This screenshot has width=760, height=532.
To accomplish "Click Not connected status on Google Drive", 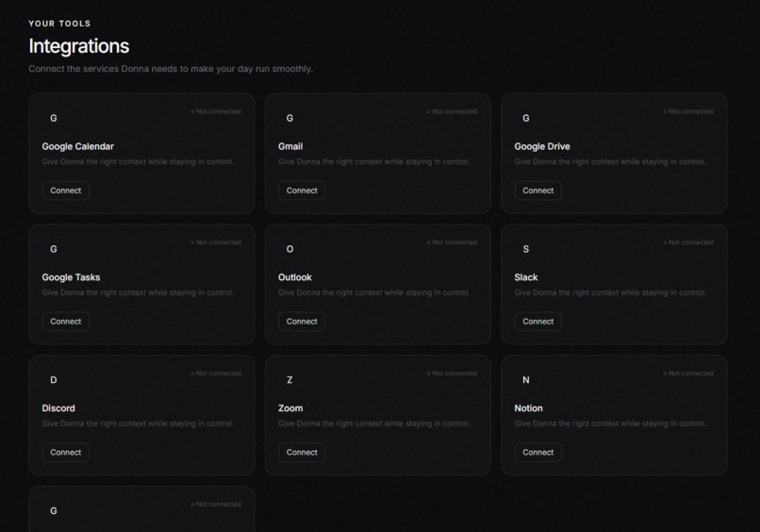I will coord(687,111).
